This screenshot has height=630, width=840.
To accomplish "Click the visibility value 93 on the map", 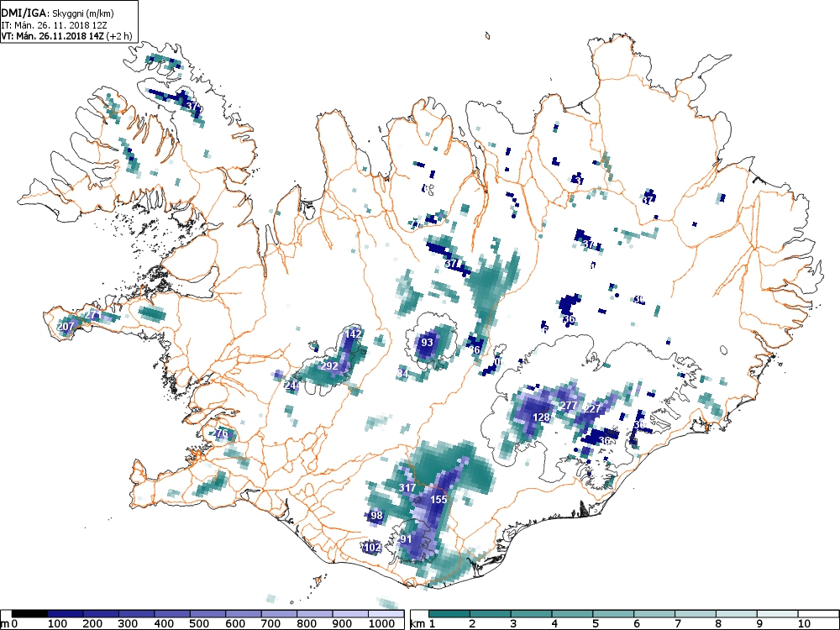I will click(427, 343).
